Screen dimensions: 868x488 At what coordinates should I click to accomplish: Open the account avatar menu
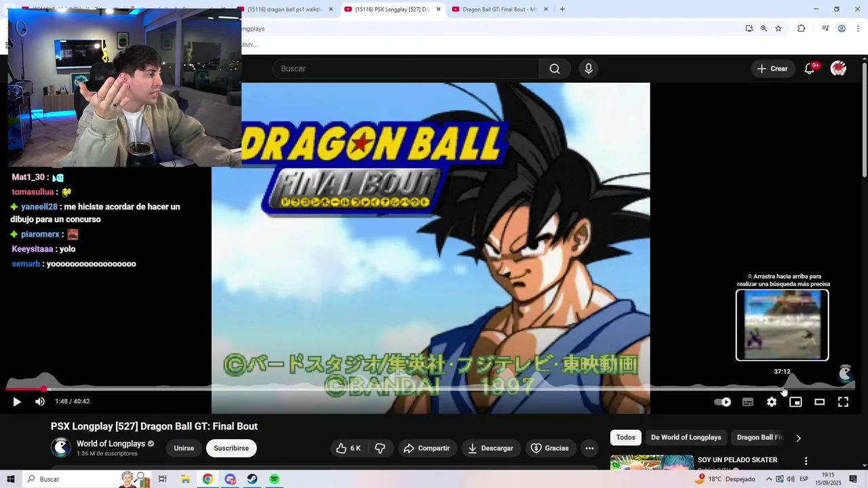(838, 68)
